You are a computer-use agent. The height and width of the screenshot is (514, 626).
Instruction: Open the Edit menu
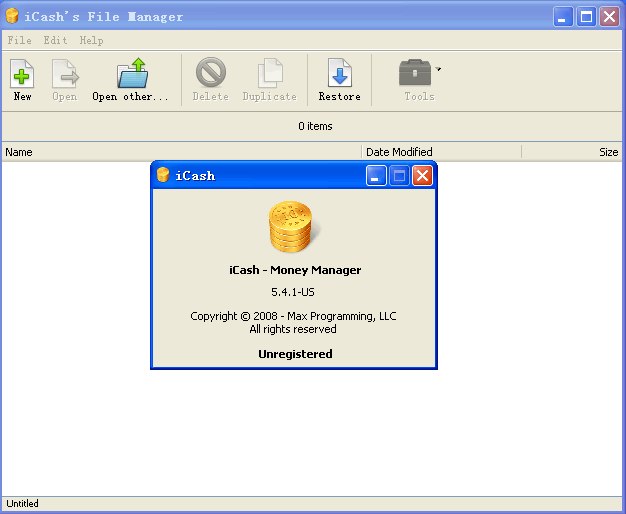point(55,40)
